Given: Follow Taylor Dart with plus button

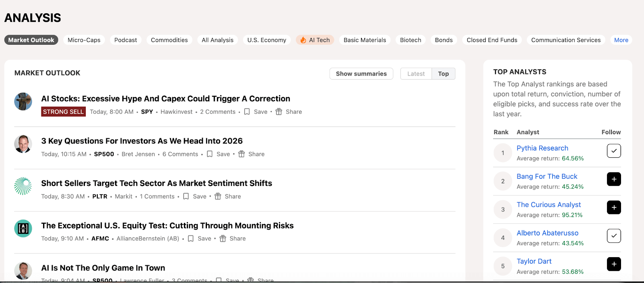Looking at the screenshot, I should point(613,264).
